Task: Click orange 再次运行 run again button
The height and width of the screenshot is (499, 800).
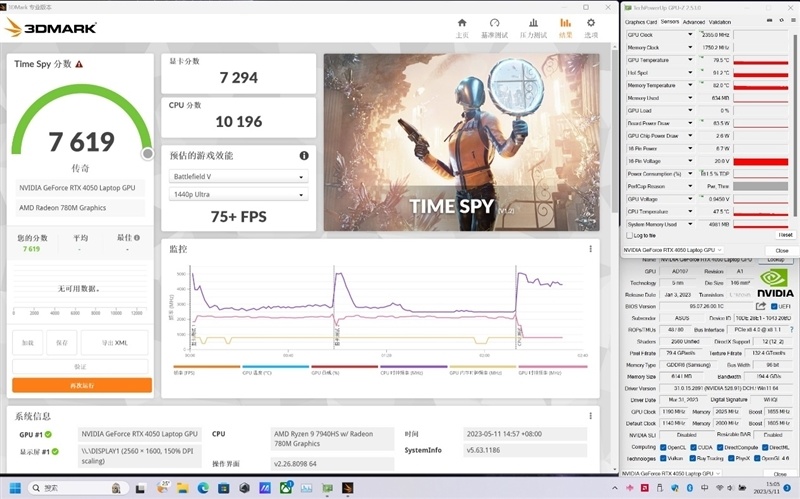Action: tap(82, 385)
